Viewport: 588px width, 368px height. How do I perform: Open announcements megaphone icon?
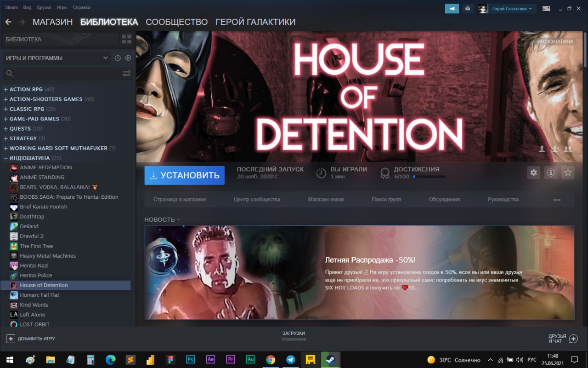452,8
